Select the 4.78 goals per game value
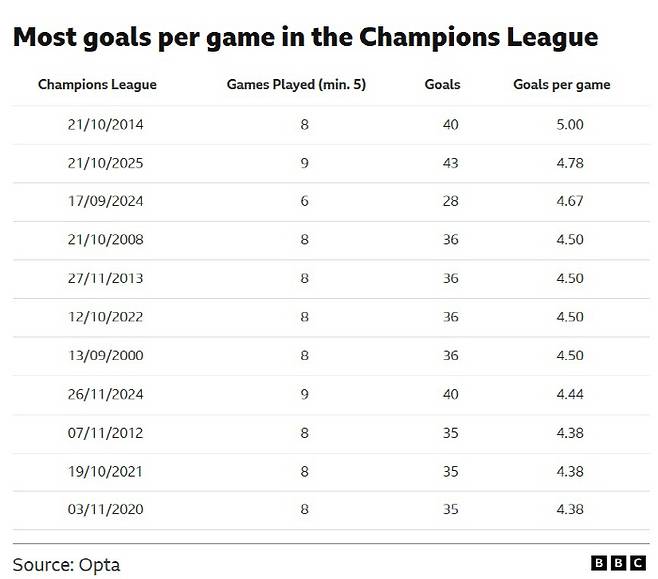 pos(569,163)
